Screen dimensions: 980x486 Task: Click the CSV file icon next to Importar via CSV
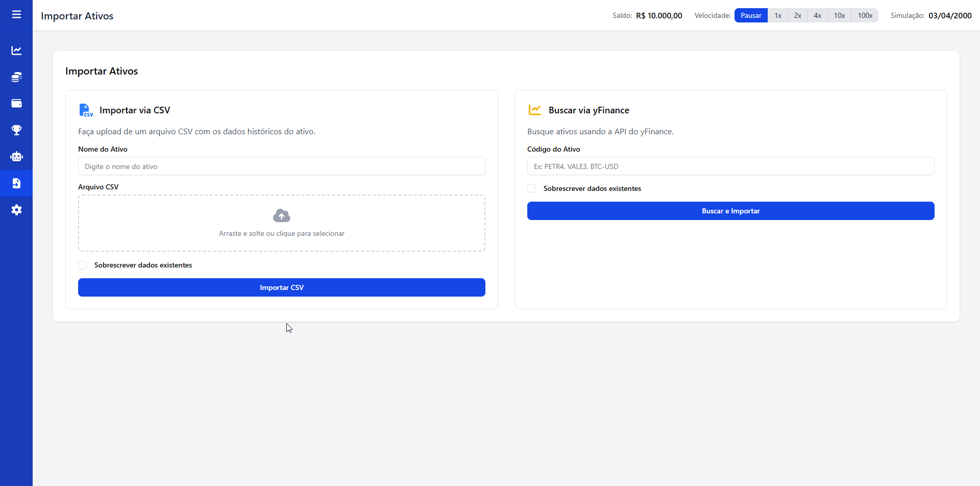(x=85, y=110)
